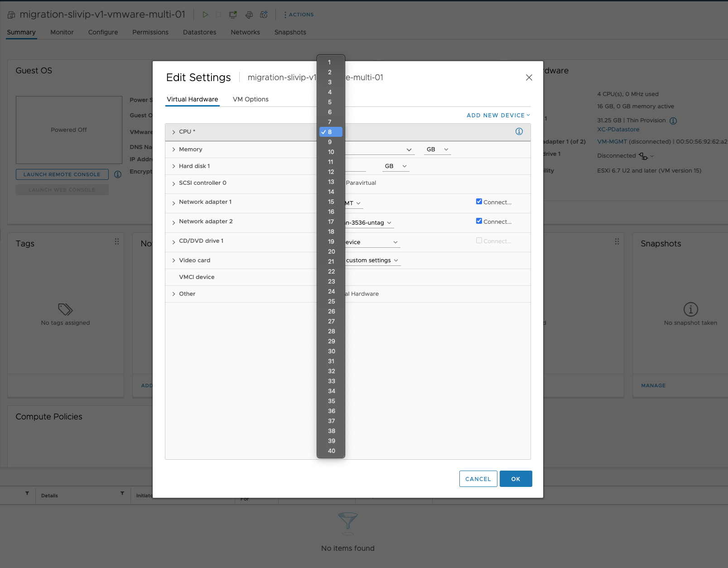The height and width of the screenshot is (568, 728).
Task: Expand the Memory section
Action: [x=174, y=149]
